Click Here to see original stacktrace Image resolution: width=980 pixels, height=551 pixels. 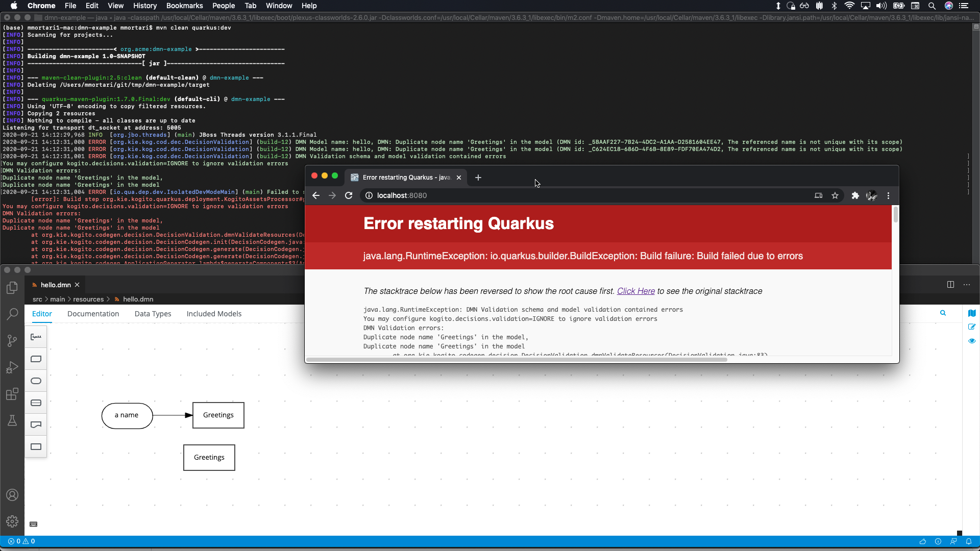tap(635, 291)
